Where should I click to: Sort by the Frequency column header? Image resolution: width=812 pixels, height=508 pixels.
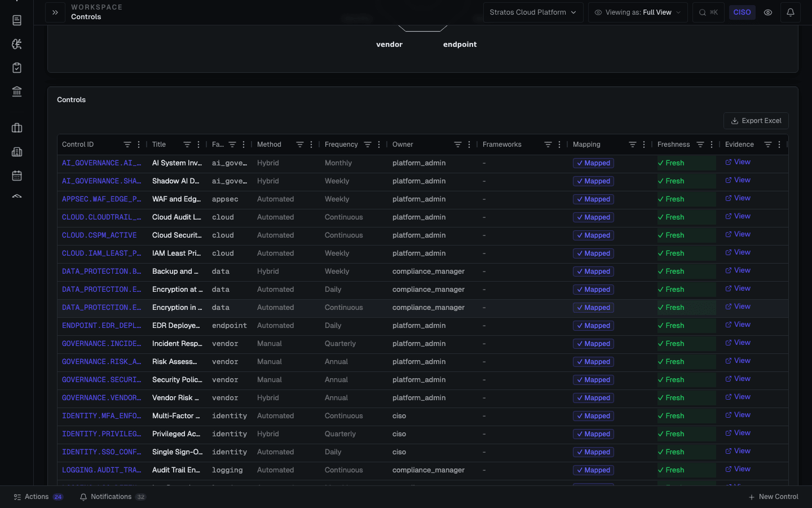click(x=341, y=144)
